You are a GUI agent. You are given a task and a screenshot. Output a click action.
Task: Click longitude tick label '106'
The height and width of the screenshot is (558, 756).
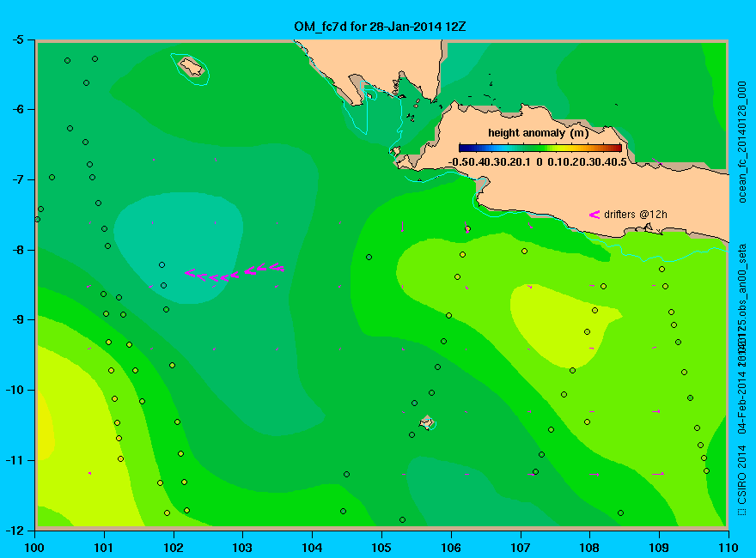click(451, 548)
